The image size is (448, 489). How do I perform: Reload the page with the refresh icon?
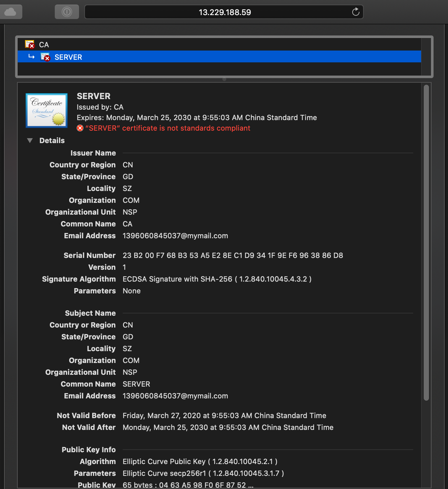(x=356, y=12)
